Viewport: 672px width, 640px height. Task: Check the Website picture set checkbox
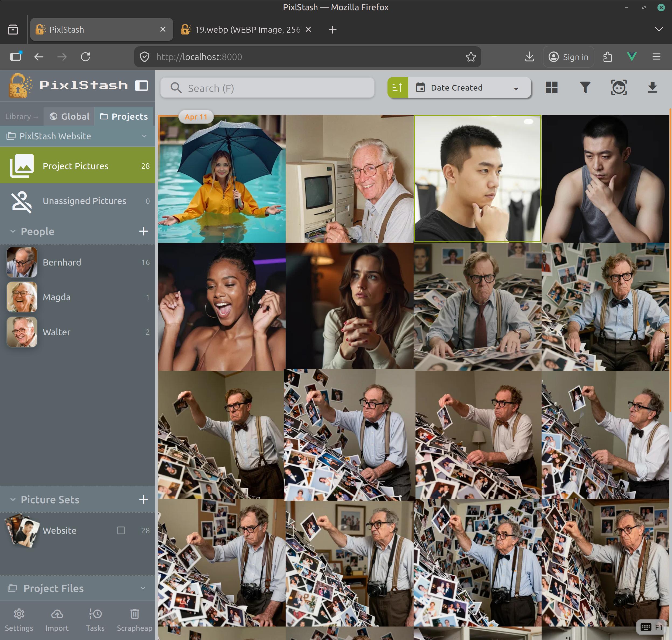coord(121,531)
